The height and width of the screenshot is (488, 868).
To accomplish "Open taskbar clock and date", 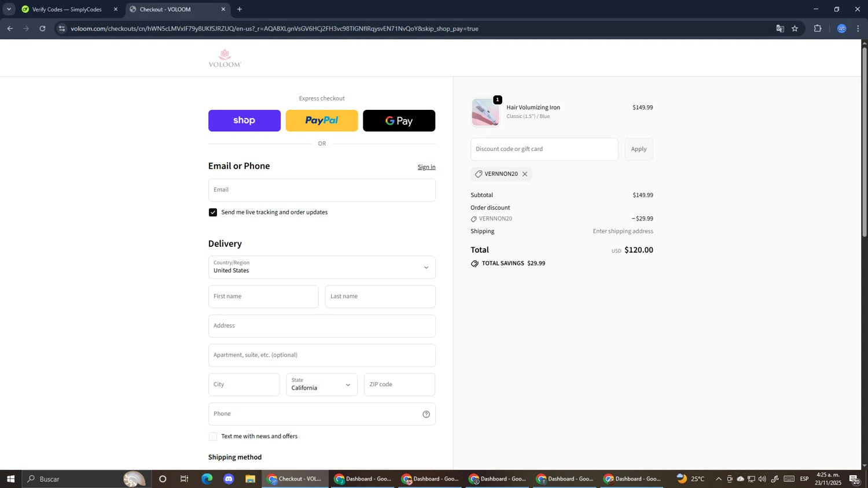I will click(829, 479).
